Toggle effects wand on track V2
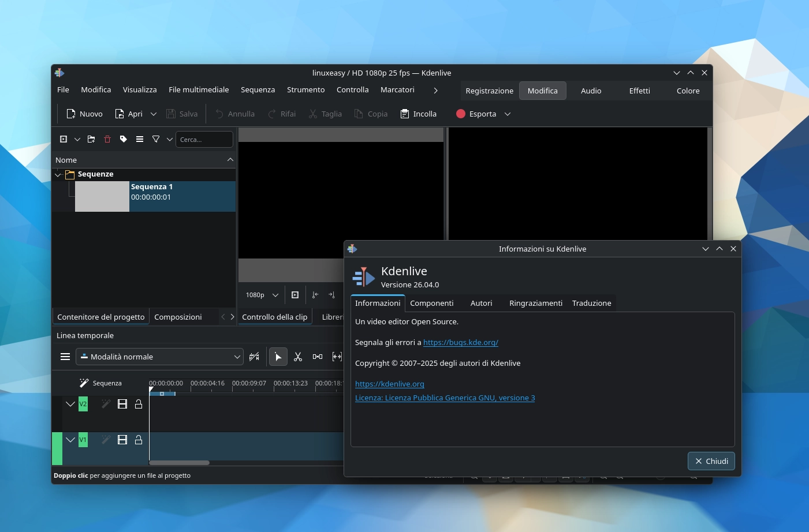 pos(106,404)
